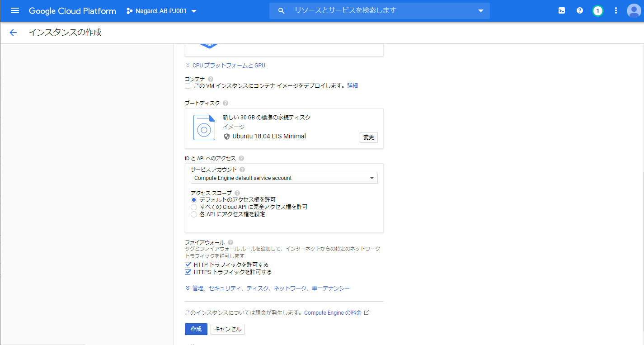Click the 変更 button for boot disk
Screen dimensions: 644x345
point(369,137)
